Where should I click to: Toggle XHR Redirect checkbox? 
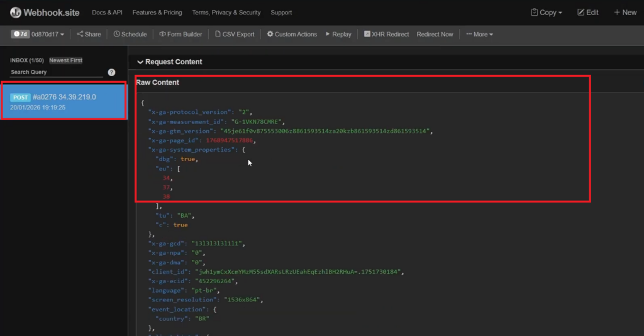[367, 34]
